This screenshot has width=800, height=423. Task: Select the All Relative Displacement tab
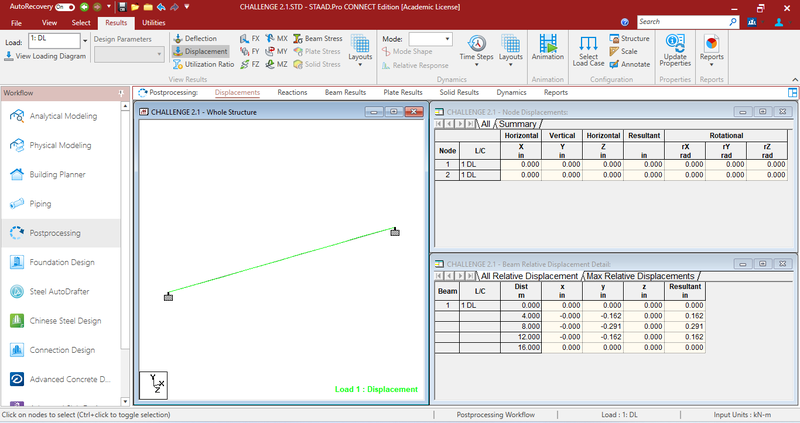529,276
